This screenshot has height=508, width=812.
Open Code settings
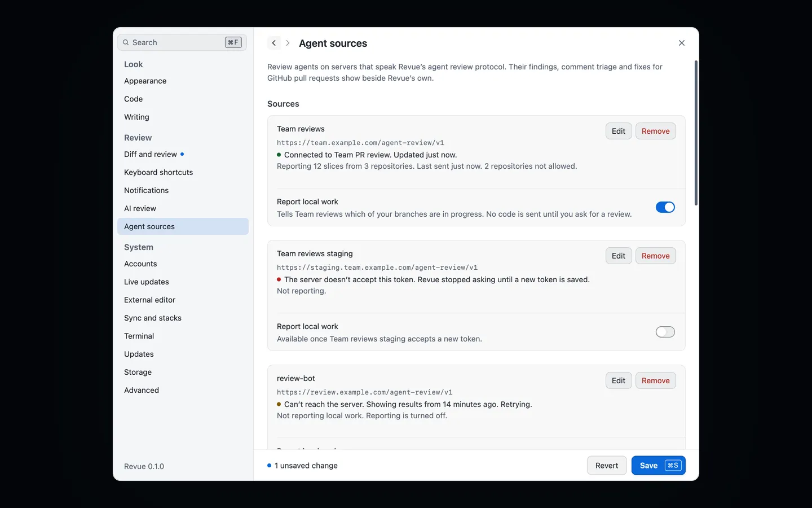(183, 99)
